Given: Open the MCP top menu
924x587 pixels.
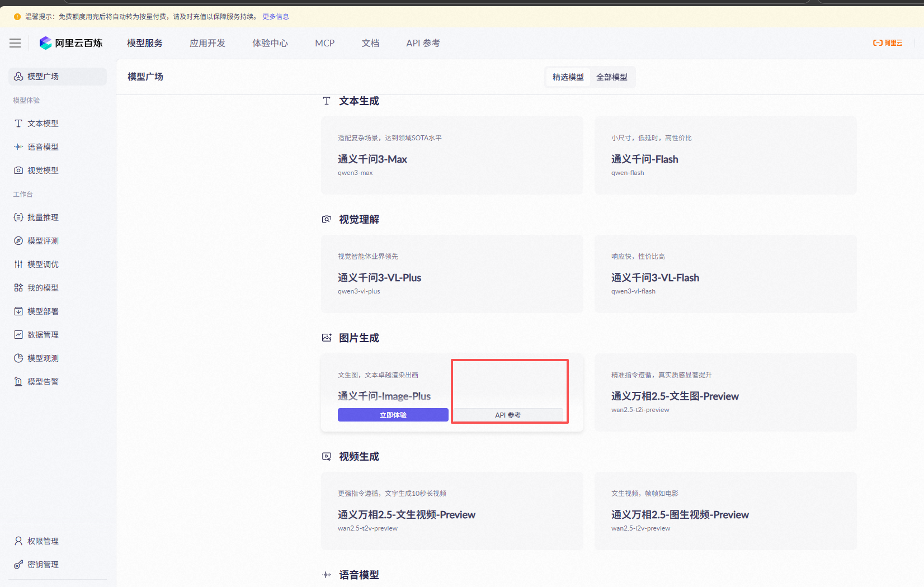Looking at the screenshot, I should (325, 43).
